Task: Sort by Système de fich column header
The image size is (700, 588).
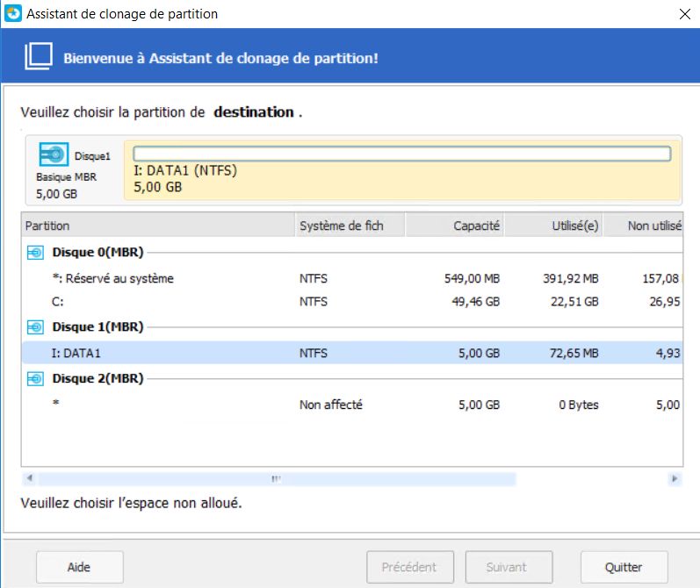Action: [350, 226]
